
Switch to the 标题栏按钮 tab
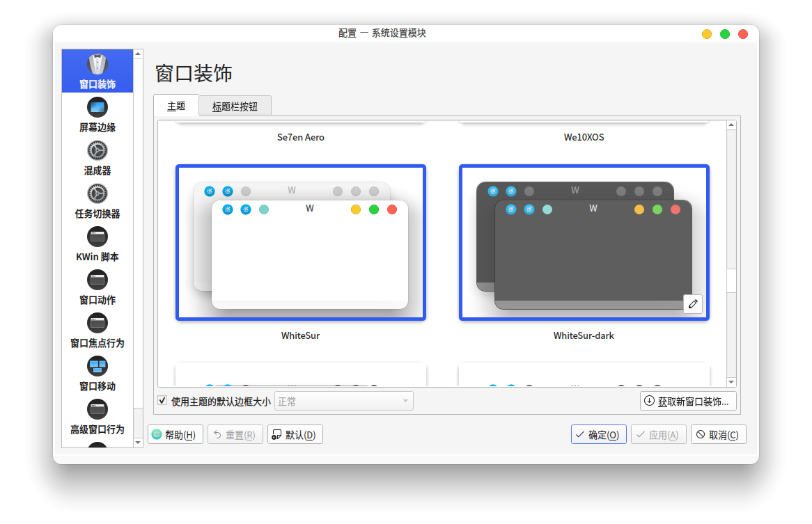pos(235,106)
